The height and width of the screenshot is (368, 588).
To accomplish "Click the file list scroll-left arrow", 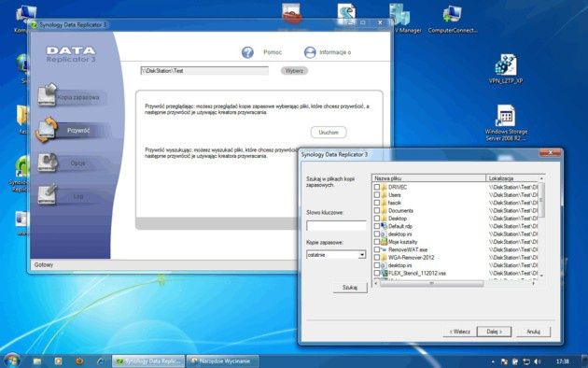I will (x=376, y=284).
